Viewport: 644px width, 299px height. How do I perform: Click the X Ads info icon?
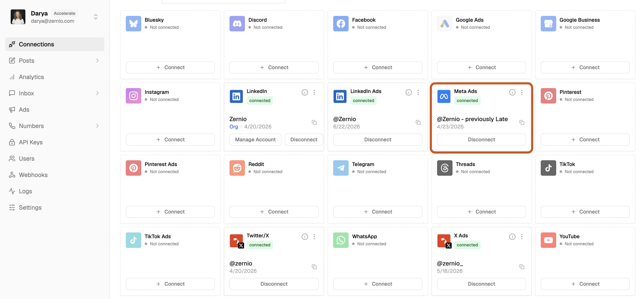(x=512, y=237)
